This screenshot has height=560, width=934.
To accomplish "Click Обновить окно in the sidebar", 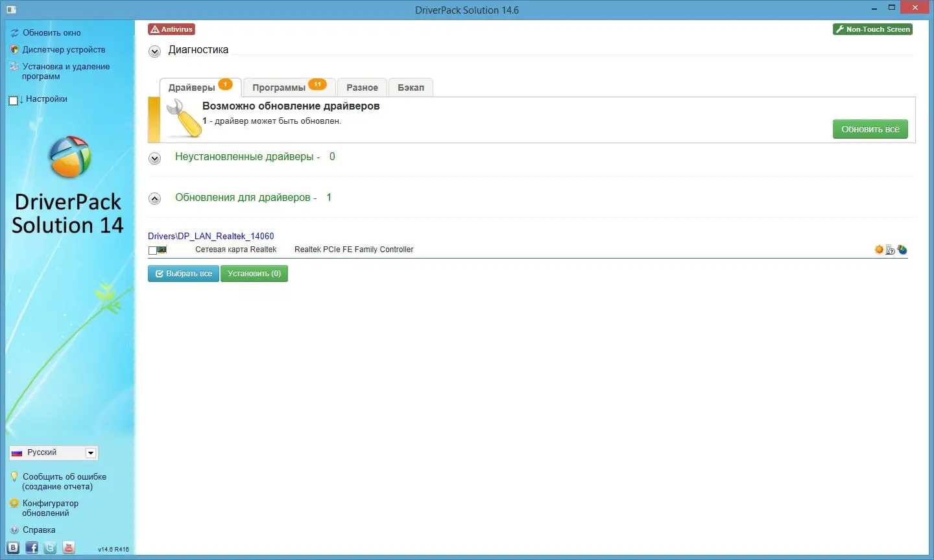I will click(51, 32).
